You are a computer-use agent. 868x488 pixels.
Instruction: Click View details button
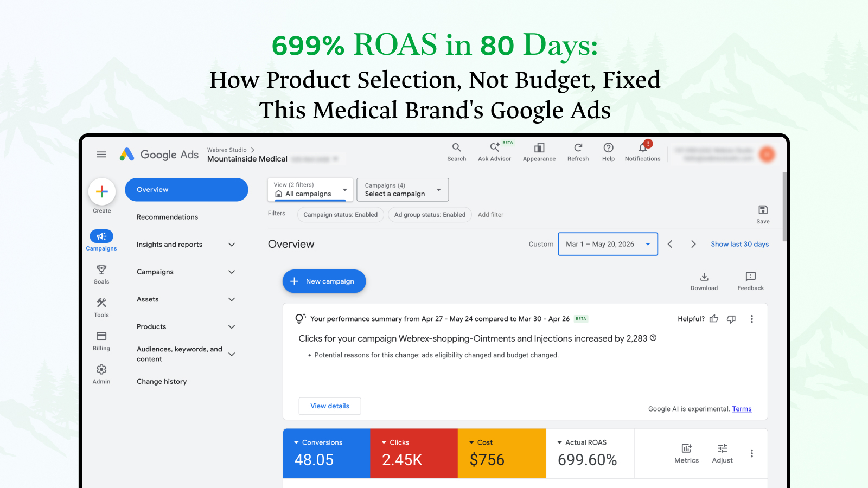[330, 406]
